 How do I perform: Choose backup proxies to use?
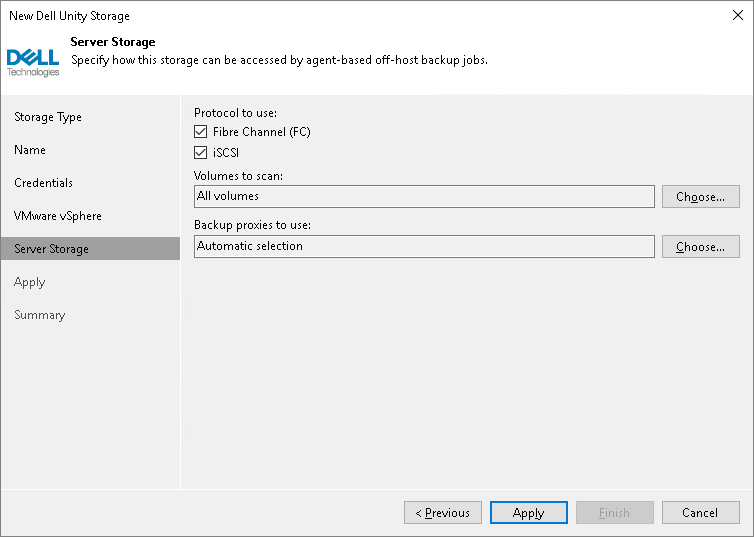click(701, 247)
